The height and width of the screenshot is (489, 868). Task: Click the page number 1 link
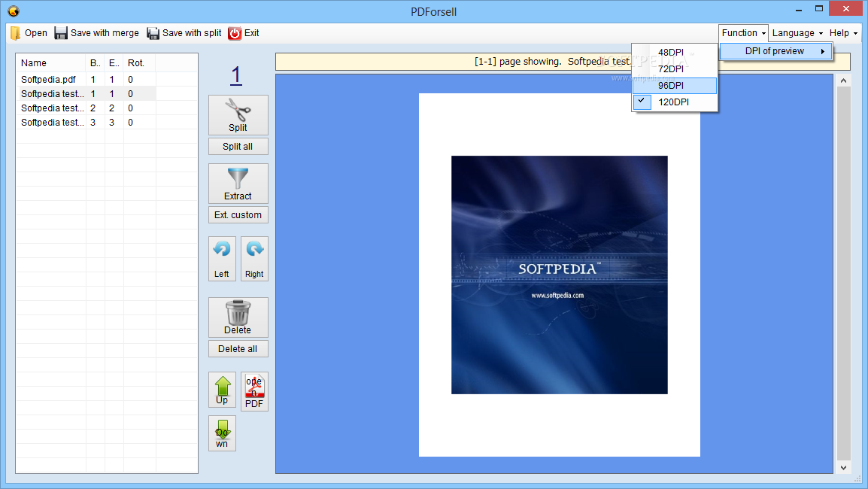[236, 75]
